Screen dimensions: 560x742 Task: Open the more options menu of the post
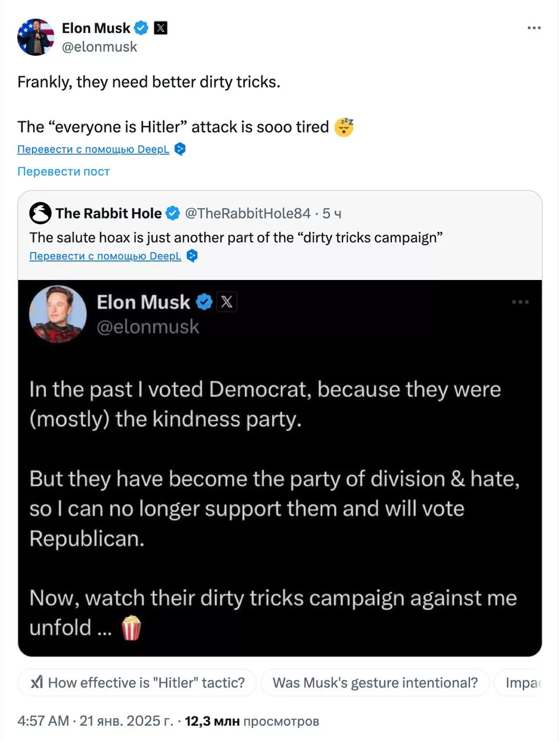(x=534, y=28)
